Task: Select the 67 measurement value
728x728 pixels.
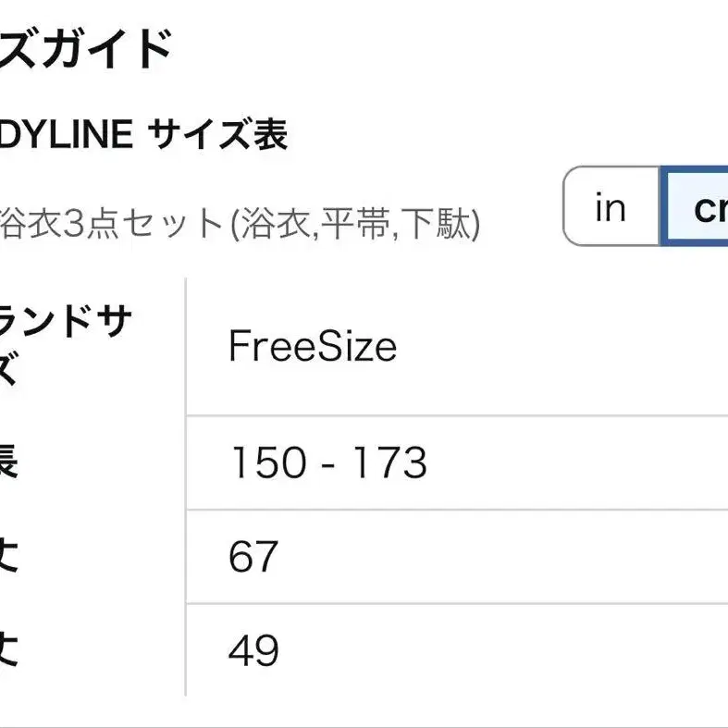Action: tap(253, 556)
